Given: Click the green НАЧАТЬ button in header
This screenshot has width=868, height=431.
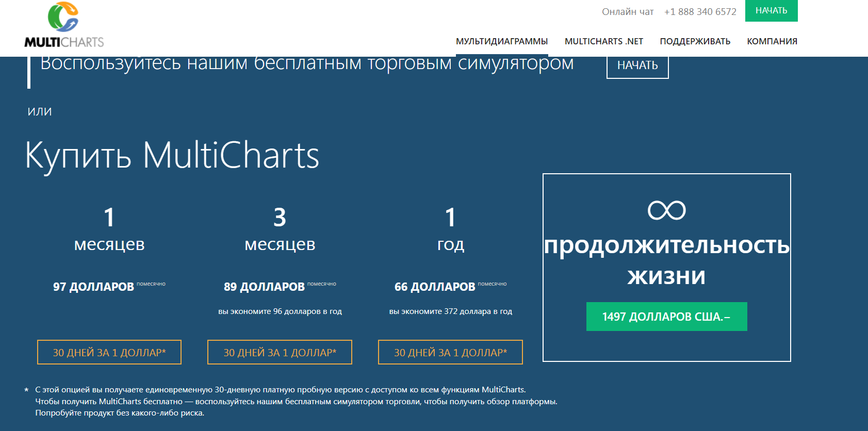Looking at the screenshot, I should tap(771, 11).
